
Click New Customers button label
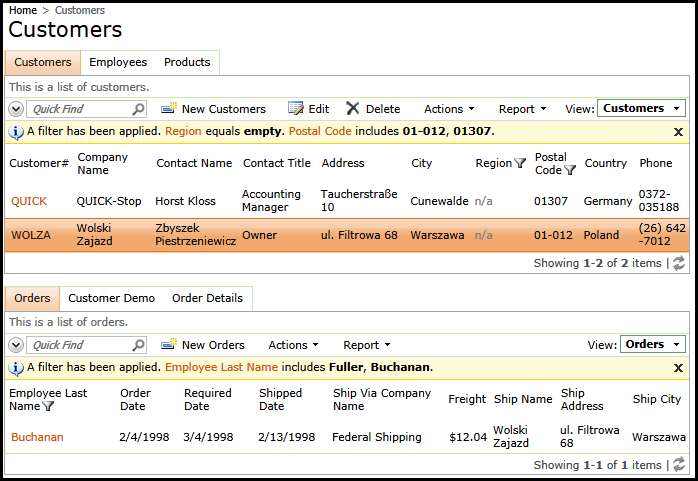224,109
